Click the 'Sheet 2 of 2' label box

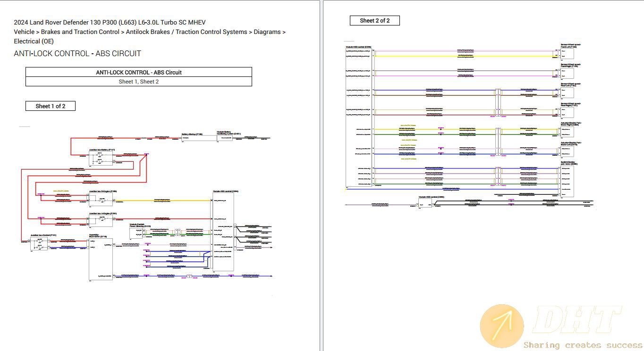375,21
